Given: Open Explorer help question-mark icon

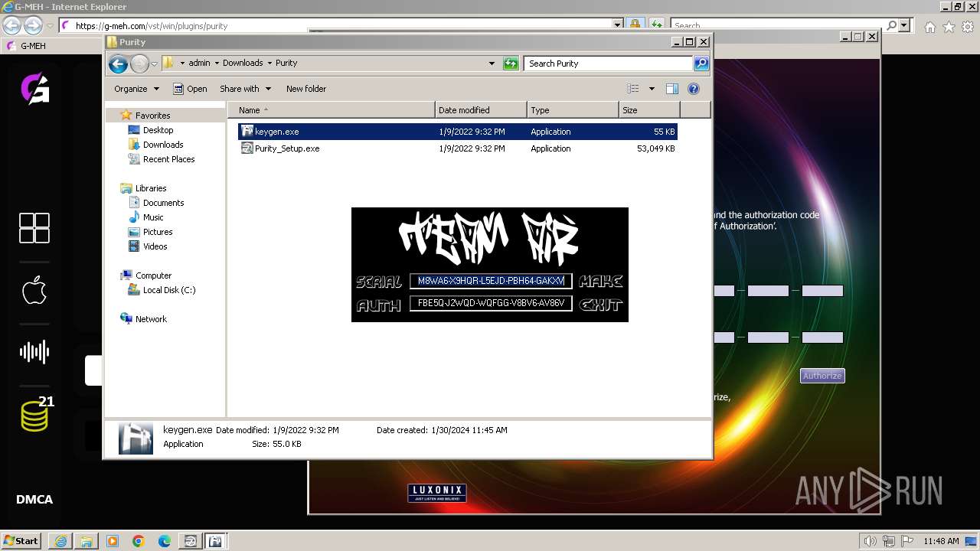Looking at the screenshot, I should [694, 89].
